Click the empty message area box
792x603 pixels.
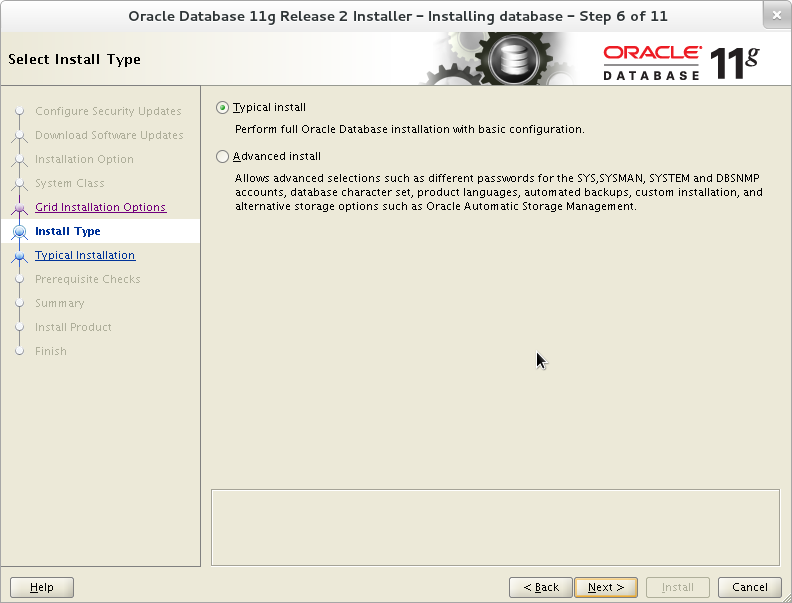coord(496,527)
